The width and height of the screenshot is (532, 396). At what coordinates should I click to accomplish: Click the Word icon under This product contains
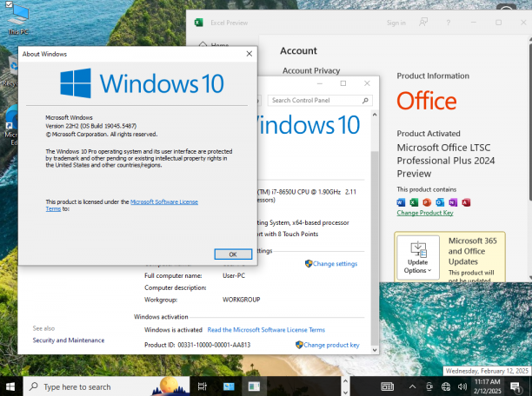pos(401,202)
